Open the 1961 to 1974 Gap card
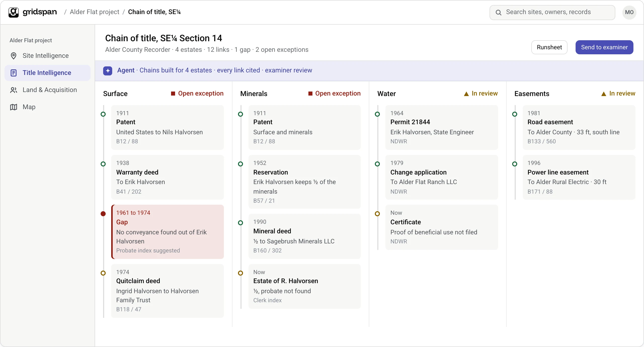Image resolution: width=644 pixels, height=347 pixels. 168,232
